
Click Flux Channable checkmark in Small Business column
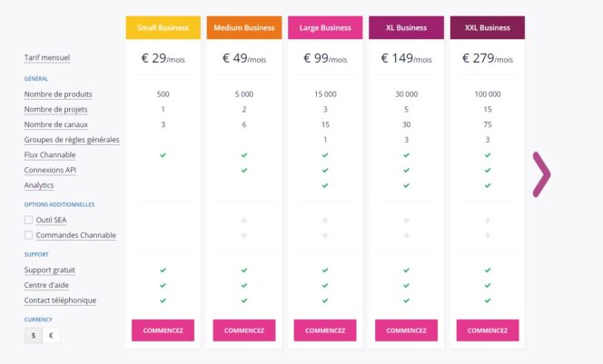click(163, 155)
